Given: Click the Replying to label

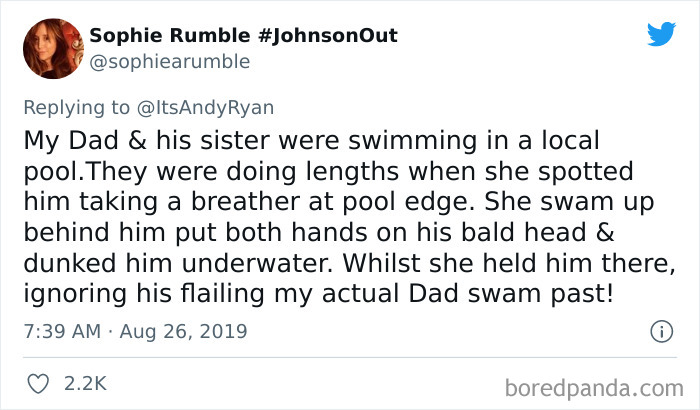Looking at the screenshot, I should coord(76,108).
